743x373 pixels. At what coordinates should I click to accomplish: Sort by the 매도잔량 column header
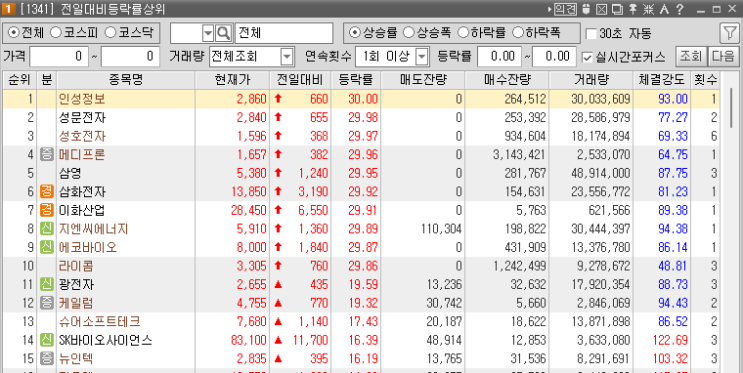tap(423, 80)
